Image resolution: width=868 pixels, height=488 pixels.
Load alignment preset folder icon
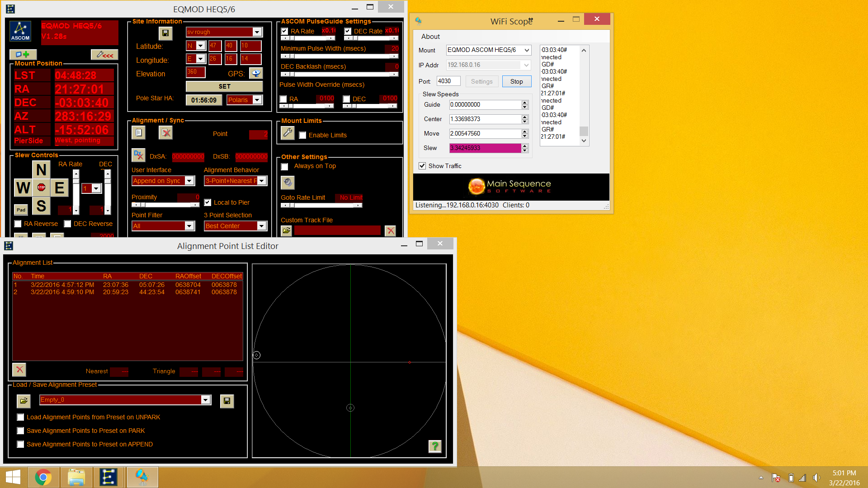click(24, 401)
